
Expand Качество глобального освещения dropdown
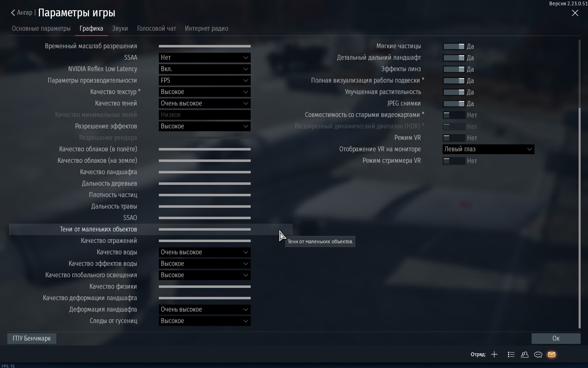point(205,275)
